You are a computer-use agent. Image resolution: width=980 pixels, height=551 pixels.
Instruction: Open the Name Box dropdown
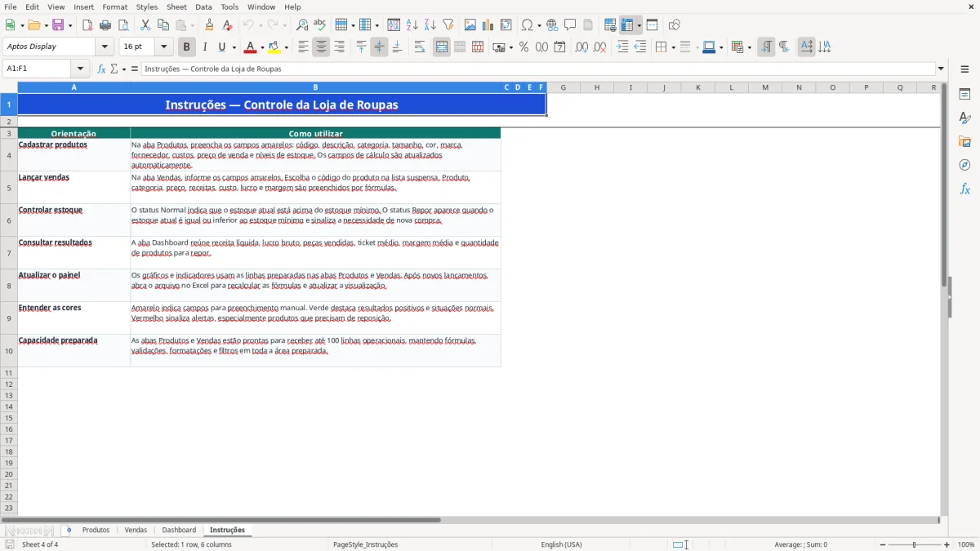pyautogui.click(x=80, y=69)
